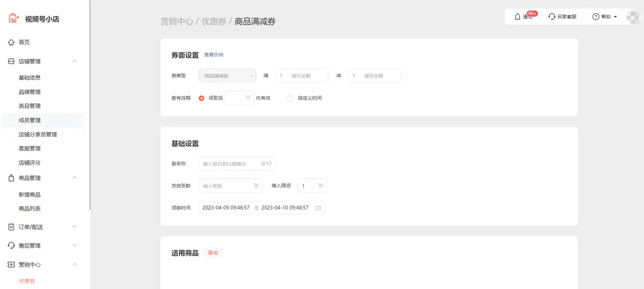Click the end date 2023-04-10 09:48:57
644x289 pixels.
[285, 208]
